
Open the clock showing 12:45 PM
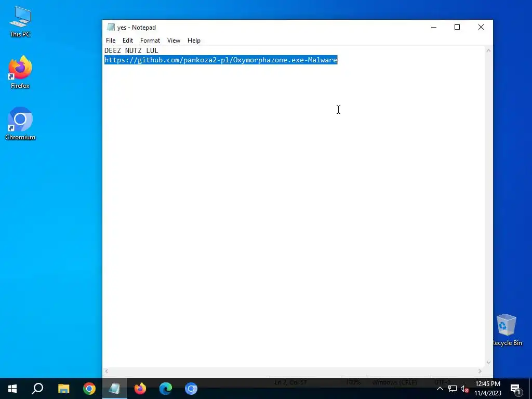coord(487,389)
